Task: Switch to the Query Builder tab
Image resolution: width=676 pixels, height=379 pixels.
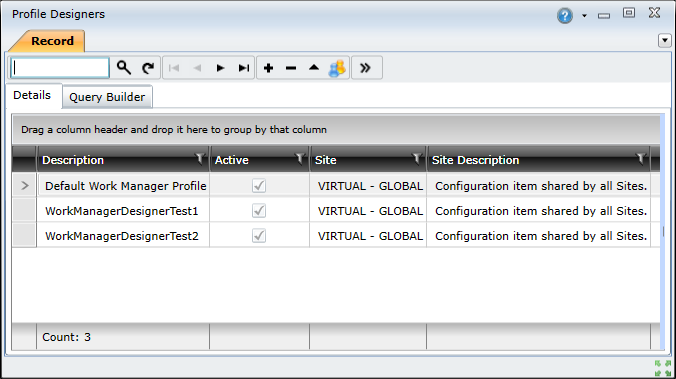Action: pos(107,97)
